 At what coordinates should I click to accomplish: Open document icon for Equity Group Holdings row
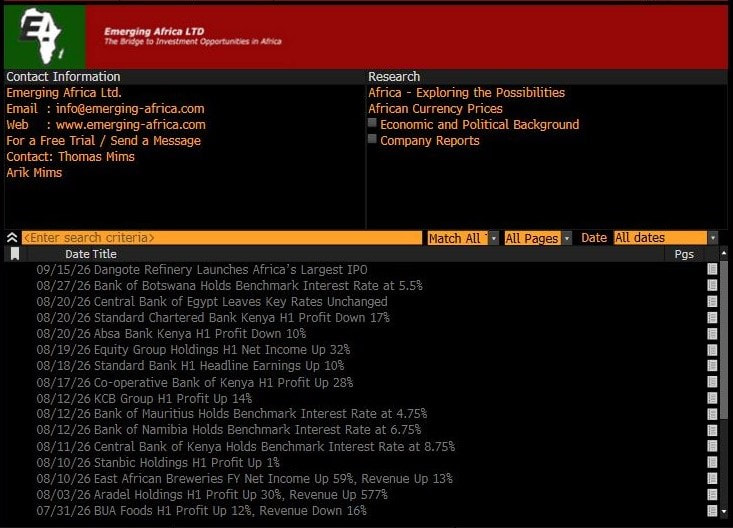coord(712,349)
